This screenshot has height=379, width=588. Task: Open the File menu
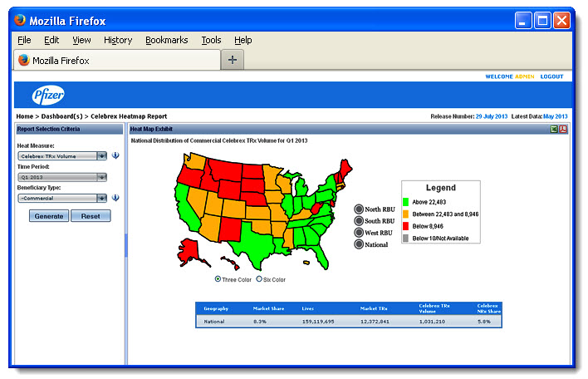pyautogui.click(x=24, y=40)
